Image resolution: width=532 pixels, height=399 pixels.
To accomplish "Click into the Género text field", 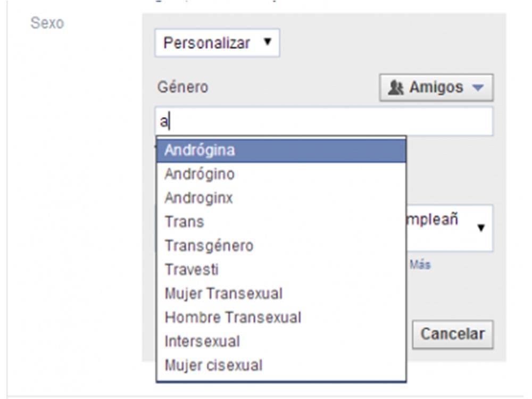I will 324,121.
